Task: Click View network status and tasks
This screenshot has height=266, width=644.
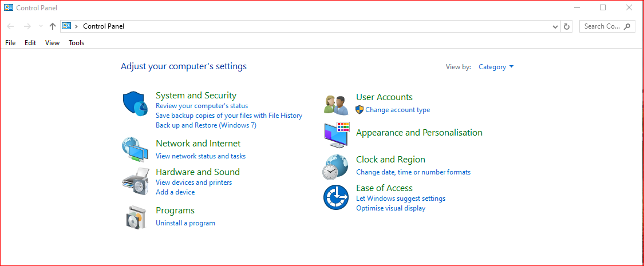Action: [x=200, y=156]
